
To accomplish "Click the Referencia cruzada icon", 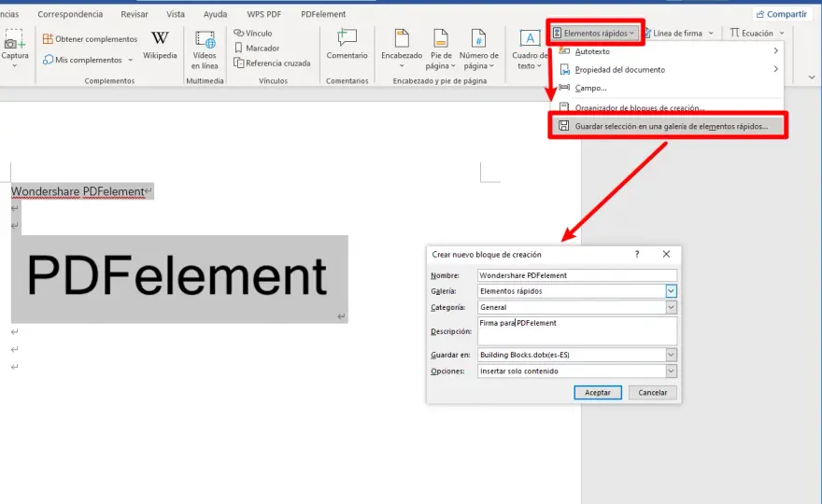I will tap(238, 63).
